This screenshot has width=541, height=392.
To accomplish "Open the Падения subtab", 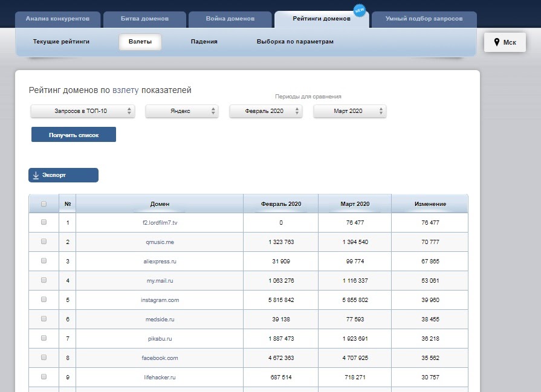I will [x=204, y=42].
